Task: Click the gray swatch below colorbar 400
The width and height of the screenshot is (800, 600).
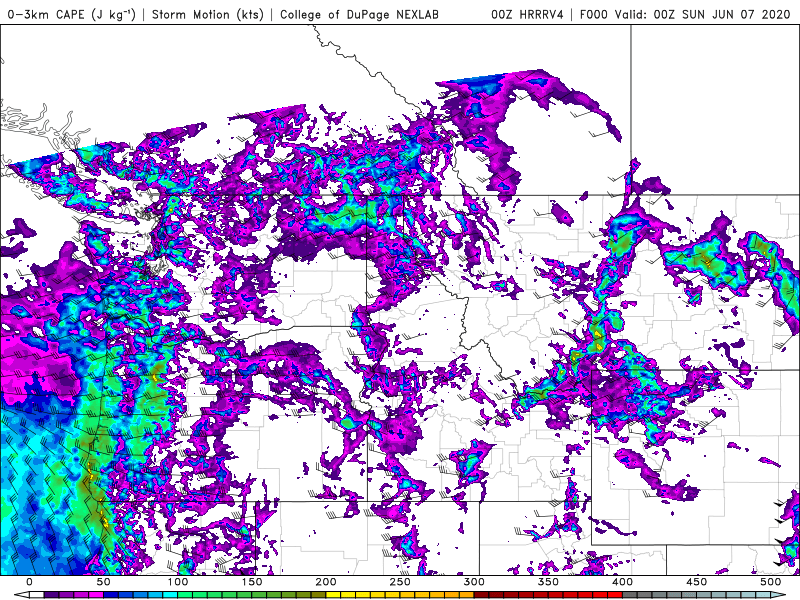Action: tap(630, 595)
